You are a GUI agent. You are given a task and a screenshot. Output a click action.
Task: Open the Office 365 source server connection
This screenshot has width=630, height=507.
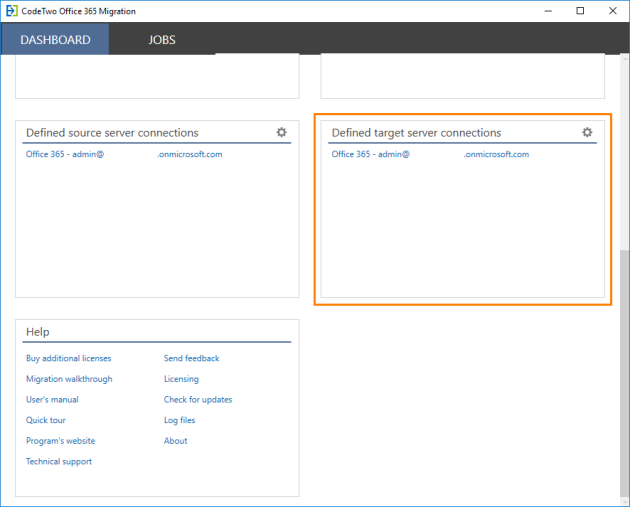click(x=124, y=154)
